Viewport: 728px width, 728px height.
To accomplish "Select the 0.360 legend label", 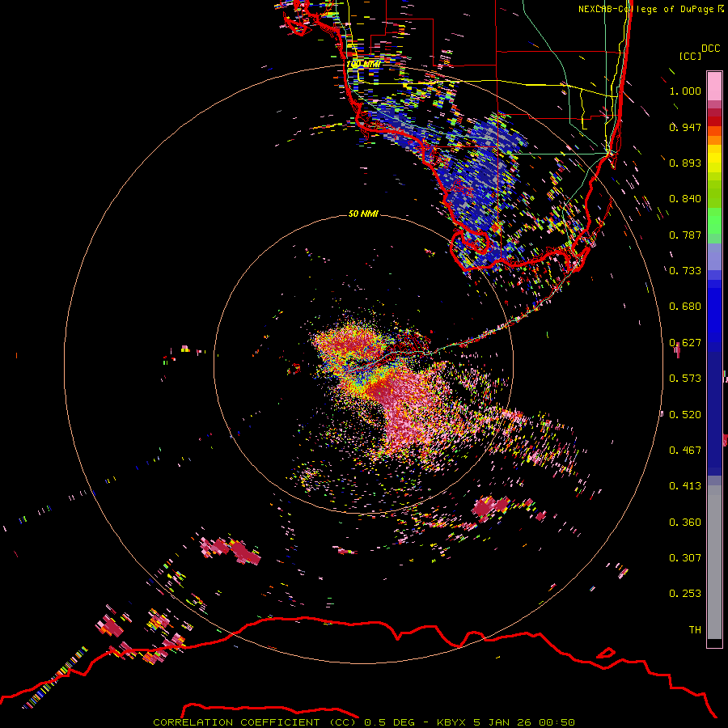I will point(685,523).
